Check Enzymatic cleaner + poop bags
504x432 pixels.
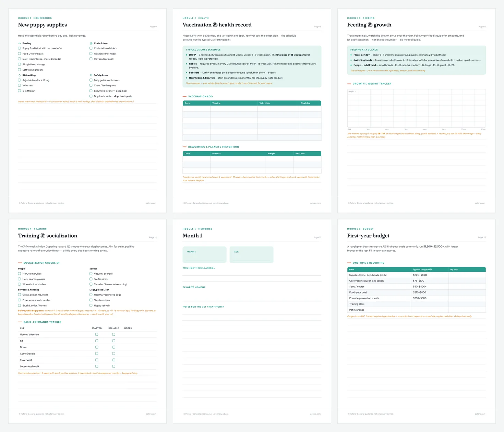pos(91,91)
